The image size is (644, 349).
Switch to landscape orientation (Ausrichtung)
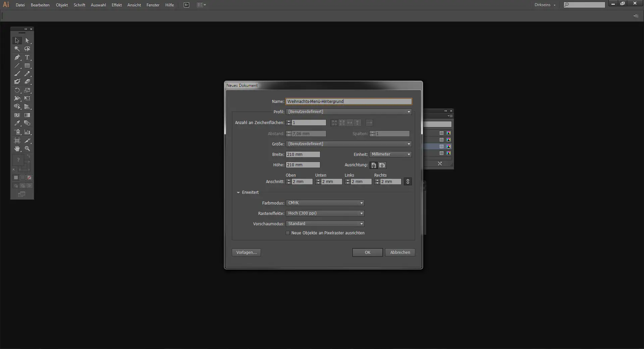[x=382, y=165]
